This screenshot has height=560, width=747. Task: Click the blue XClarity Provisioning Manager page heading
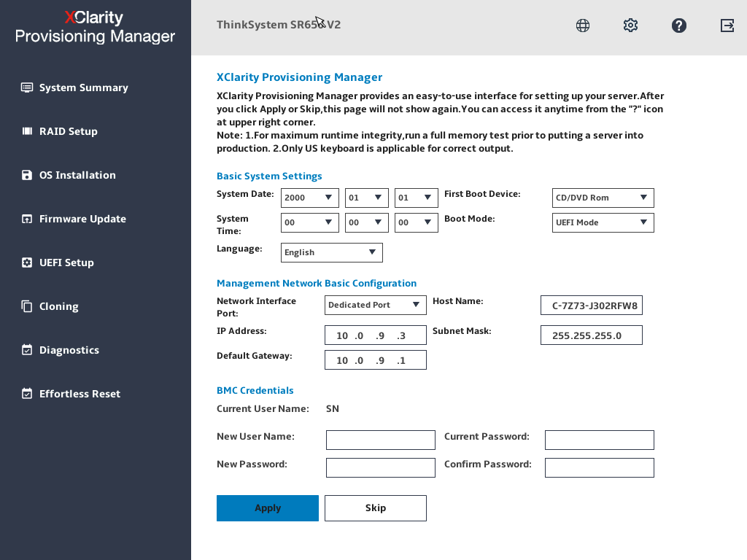[x=300, y=77]
